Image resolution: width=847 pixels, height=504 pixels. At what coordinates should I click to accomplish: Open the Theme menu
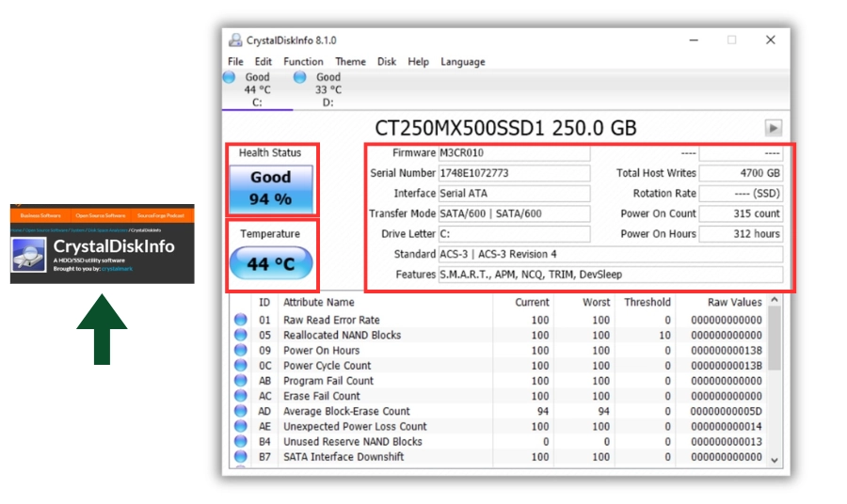(x=350, y=61)
